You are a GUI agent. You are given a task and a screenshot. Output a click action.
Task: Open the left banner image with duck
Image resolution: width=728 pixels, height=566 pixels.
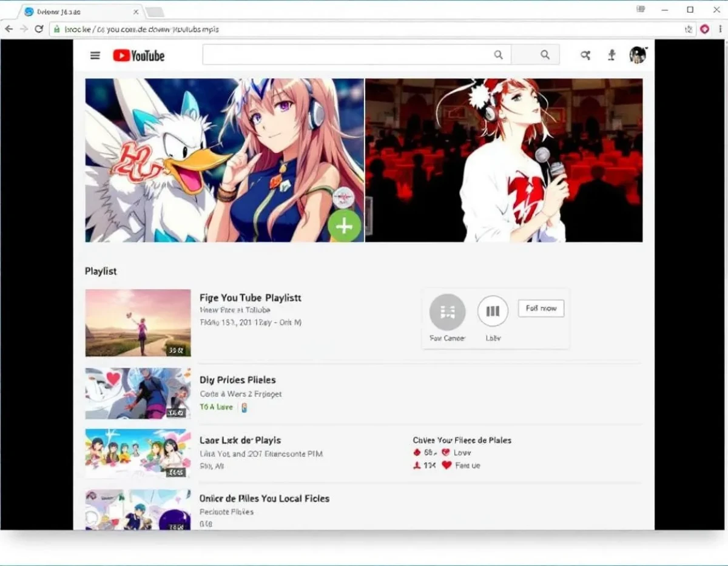[x=224, y=160]
